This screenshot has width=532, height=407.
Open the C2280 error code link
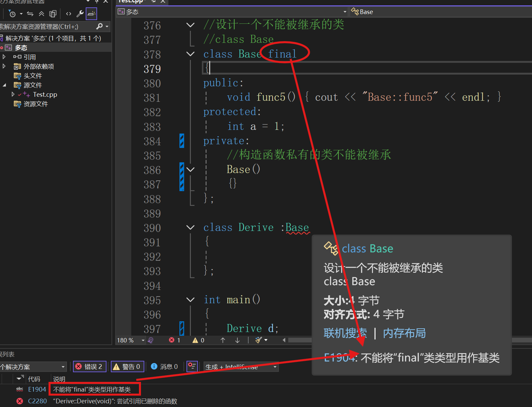[x=37, y=401]
